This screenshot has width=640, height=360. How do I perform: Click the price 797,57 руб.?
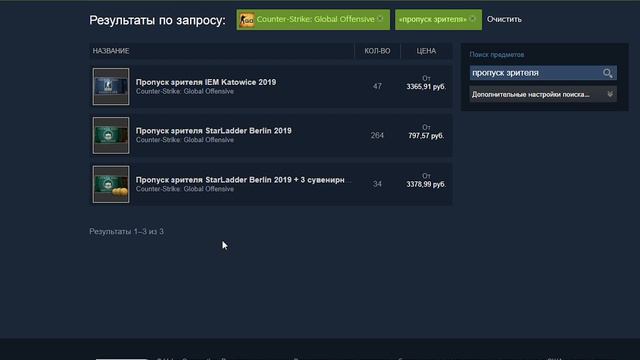(x=426, y=136)
